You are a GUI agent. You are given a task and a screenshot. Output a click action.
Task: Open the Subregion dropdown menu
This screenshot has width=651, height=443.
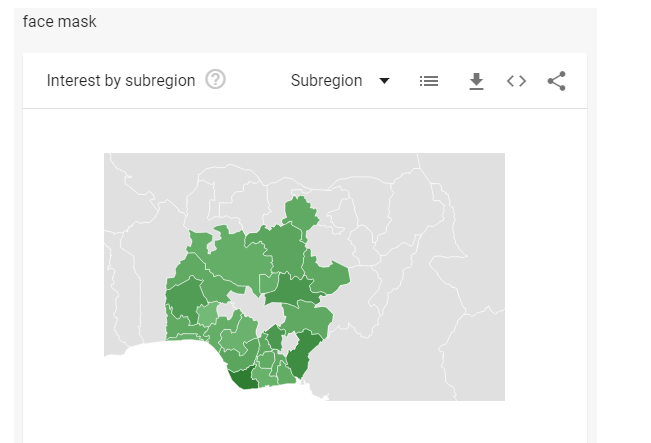[x=327, y=81]
